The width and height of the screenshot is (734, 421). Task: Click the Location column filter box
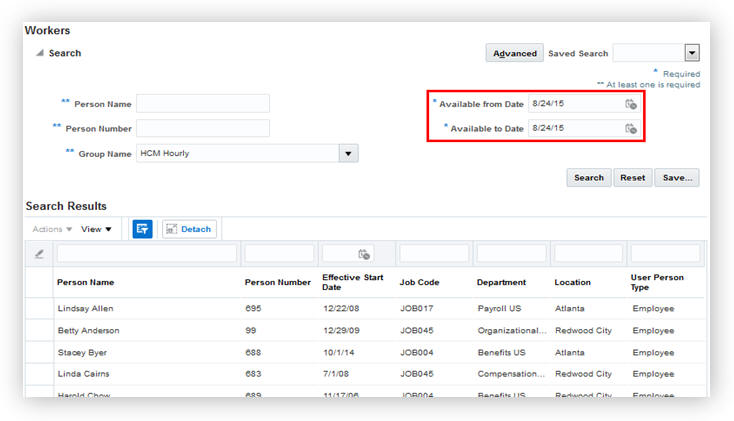pos(588,254)
